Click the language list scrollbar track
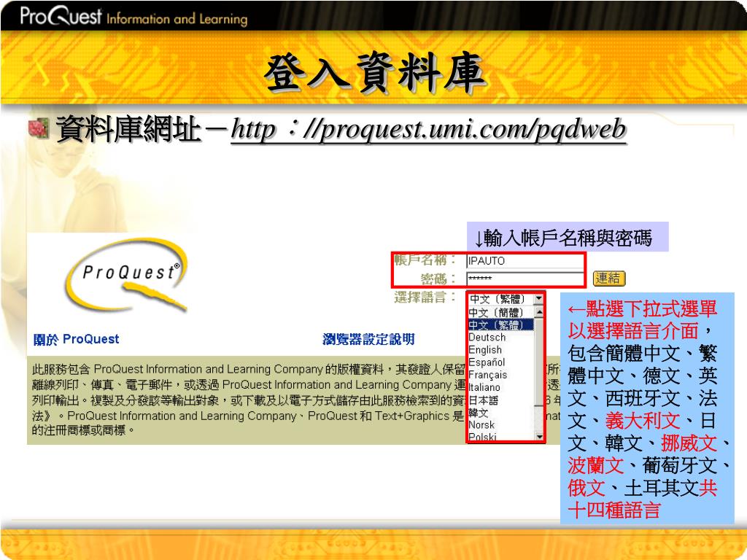The image size is (747, 560). [539, 374]
